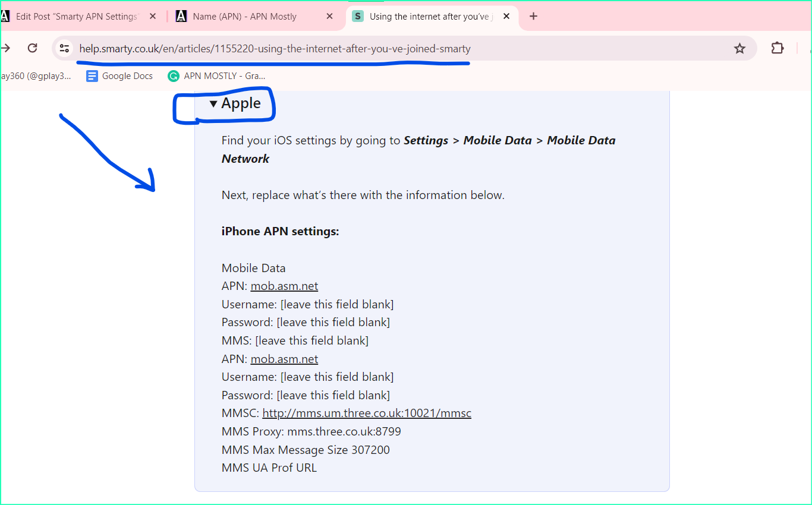Click the forward navigation arrow

pyautogui.click(x=6, y=48)
